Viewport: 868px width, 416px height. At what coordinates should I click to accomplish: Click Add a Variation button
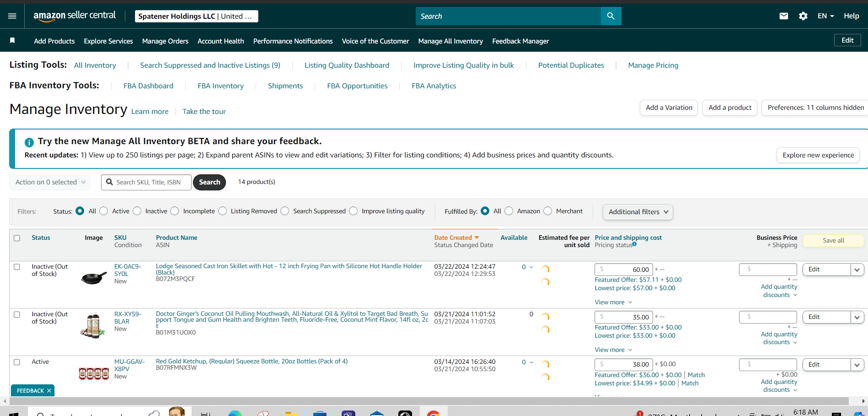tap(669, 108)
